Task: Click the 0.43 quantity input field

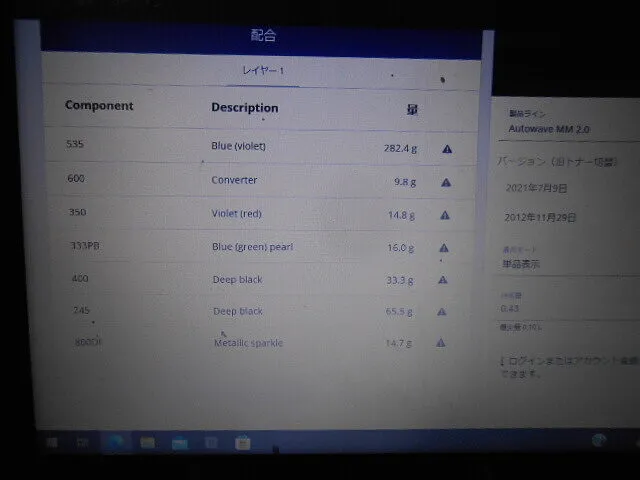Action: [540, 308]
